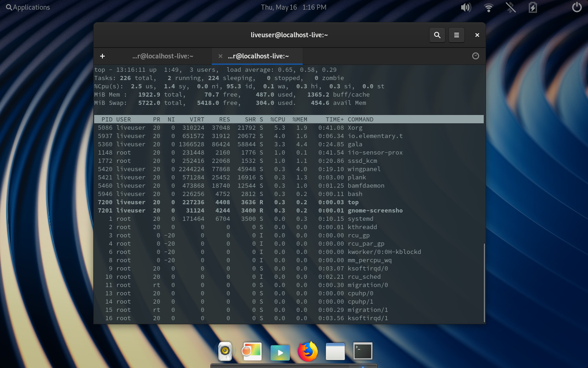Click the Wi-Fi status indicator

(488, 7)
